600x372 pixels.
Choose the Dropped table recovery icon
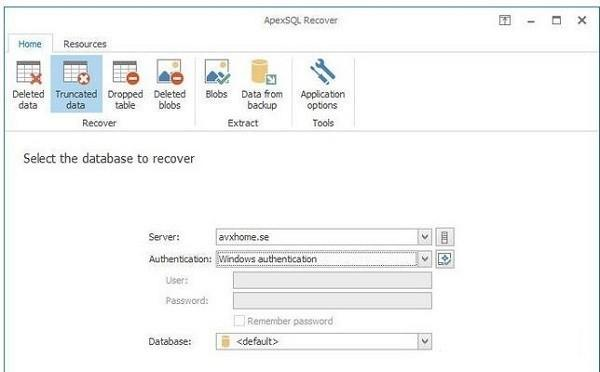click(125, 84)
